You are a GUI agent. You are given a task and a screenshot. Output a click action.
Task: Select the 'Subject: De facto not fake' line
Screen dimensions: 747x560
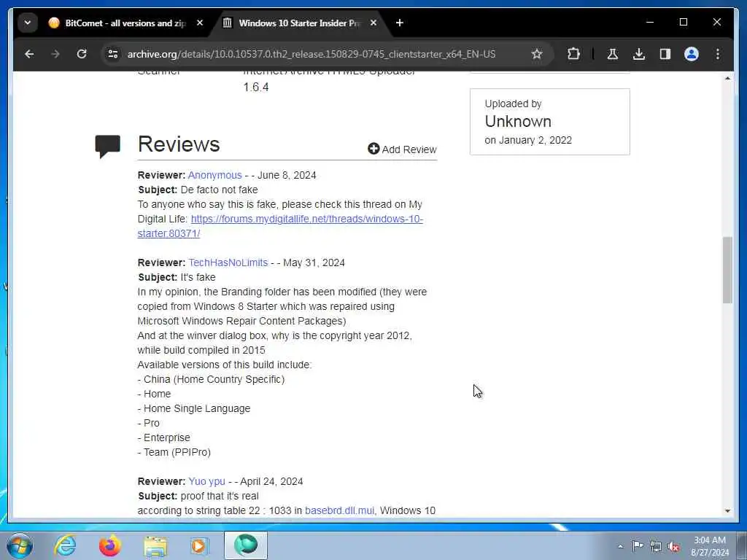click(198, 190)
